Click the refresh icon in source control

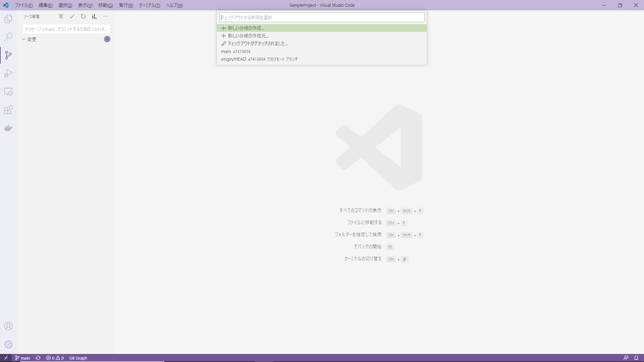click(83, 16)
